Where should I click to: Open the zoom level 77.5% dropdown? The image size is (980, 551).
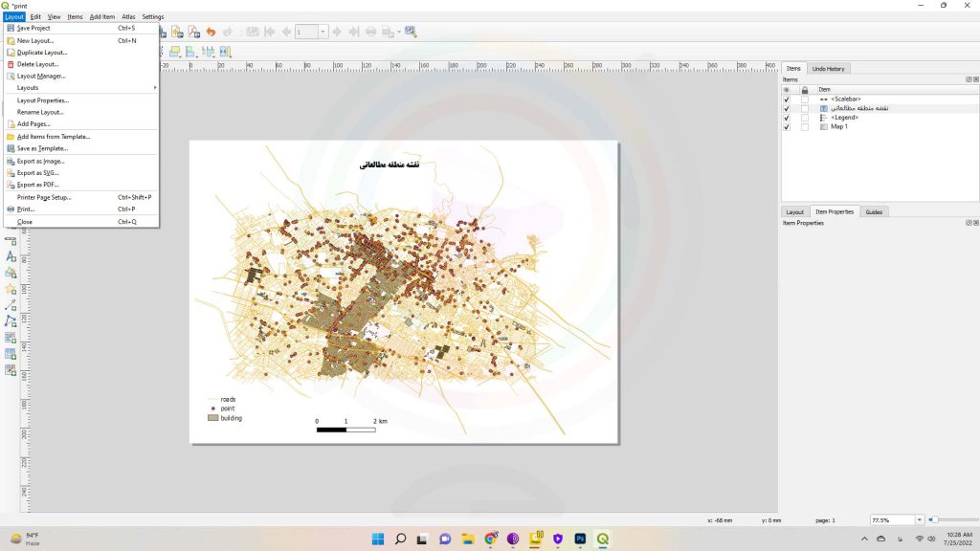pyautogui.click(x=920, y=519)
